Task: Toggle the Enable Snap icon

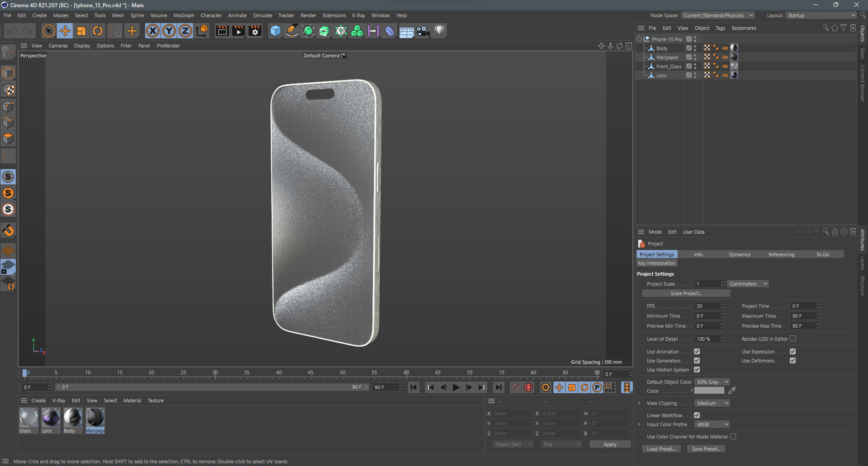Action: 8,231
